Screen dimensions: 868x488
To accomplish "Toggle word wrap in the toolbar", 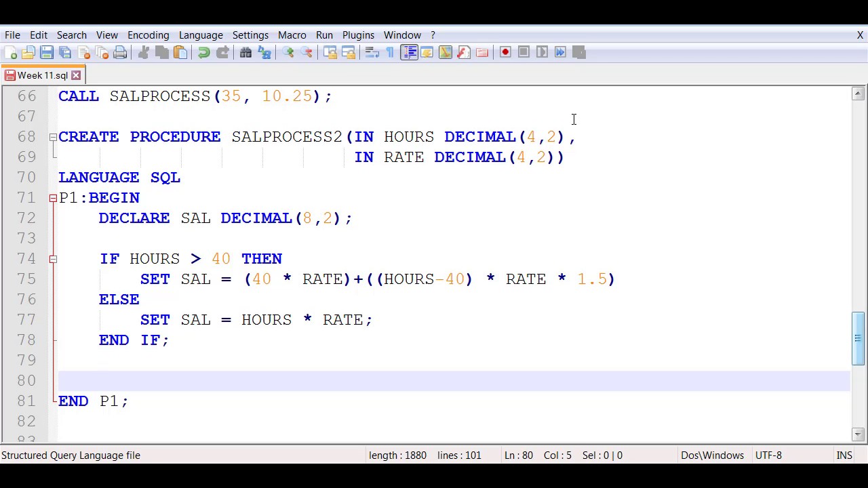I will point(372,52).
